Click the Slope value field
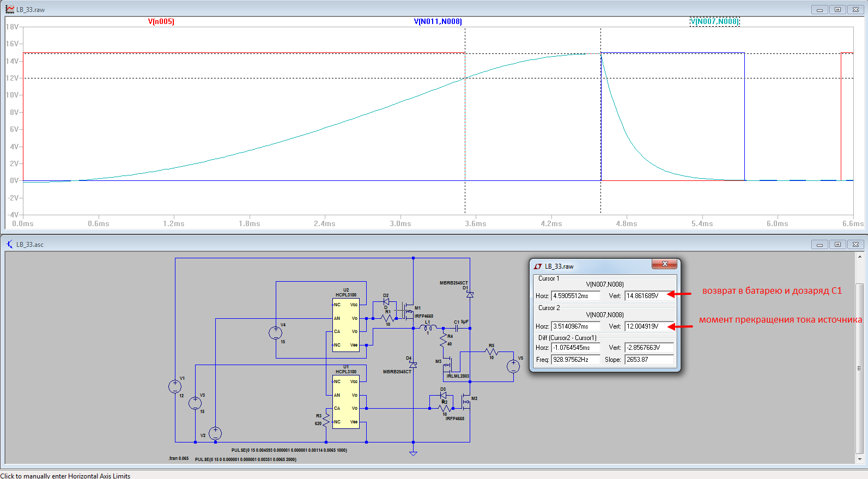Image resolution: width=868 pixels, height=479 pixels. click(648, 360)
